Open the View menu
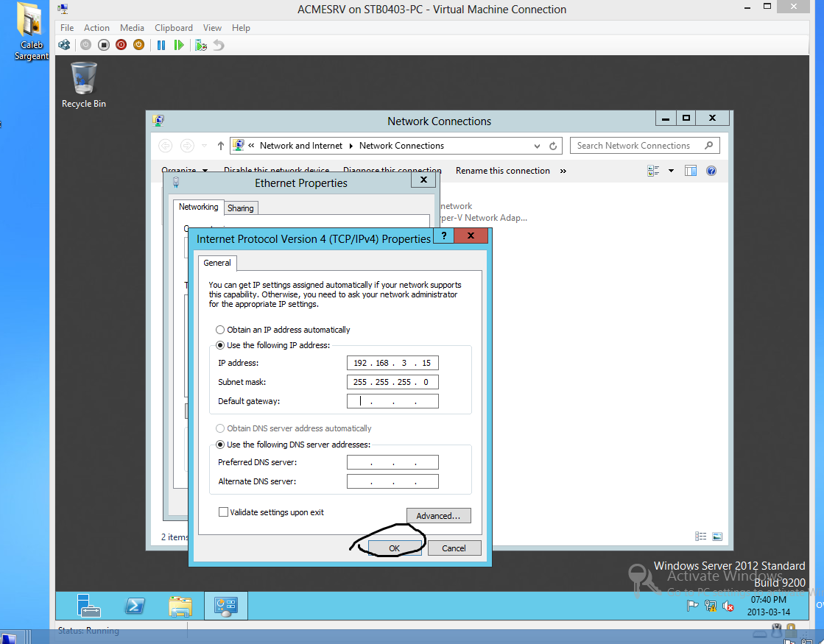Screen dimensions: 824x644 (x=212, y=28)
